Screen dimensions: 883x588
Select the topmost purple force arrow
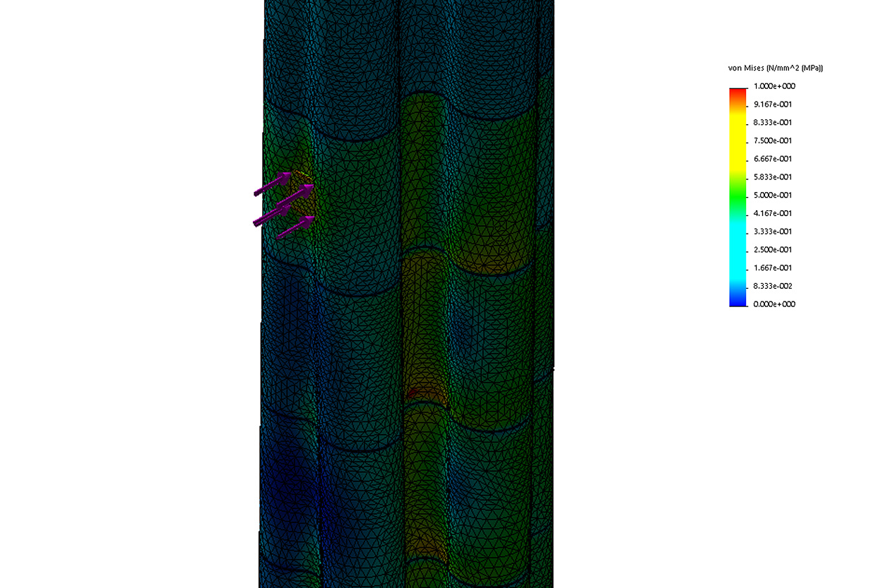click(272, 184)
